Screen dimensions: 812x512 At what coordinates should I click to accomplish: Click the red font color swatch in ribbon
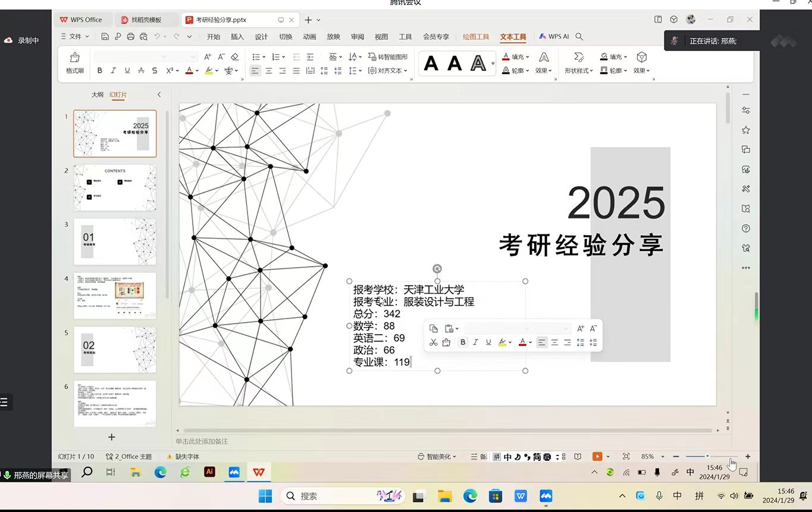189,71
